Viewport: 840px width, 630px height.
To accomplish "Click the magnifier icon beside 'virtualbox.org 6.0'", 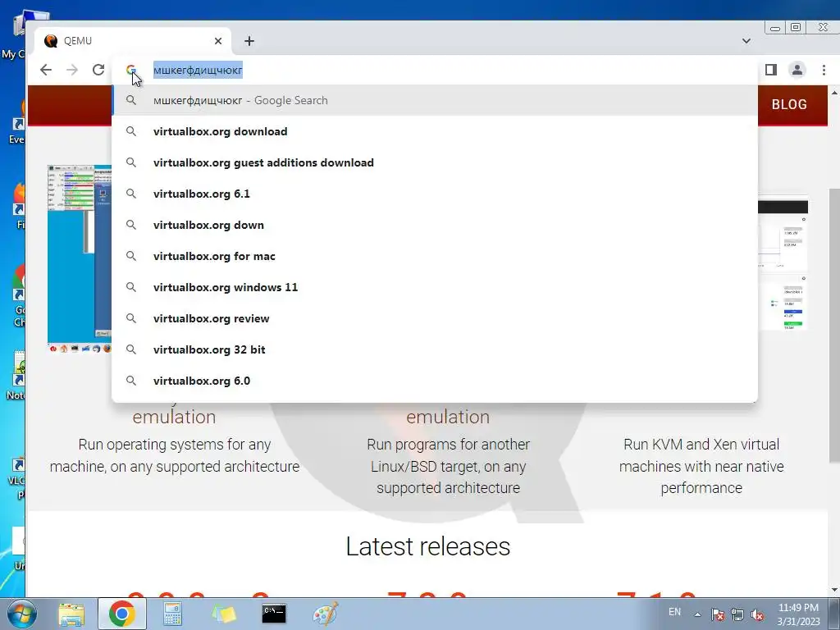I will (x=131, y=381).
